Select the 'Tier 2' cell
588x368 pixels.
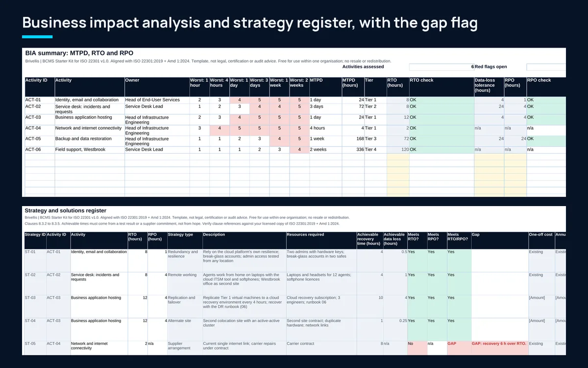(375, 108)
